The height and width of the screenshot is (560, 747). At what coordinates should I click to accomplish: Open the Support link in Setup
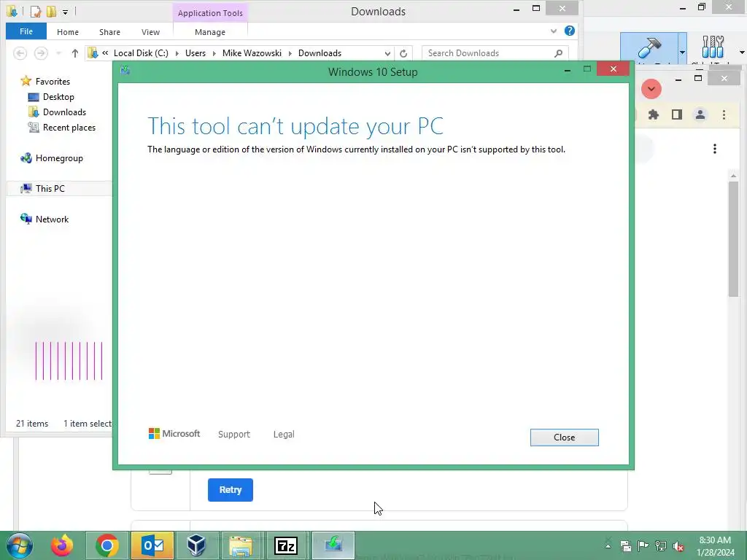pyautogui.click(x=234, y=435)
